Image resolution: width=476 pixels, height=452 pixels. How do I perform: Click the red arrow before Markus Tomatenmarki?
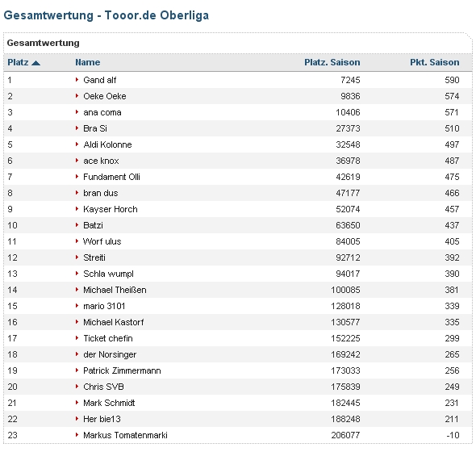[x=77, y=435]
